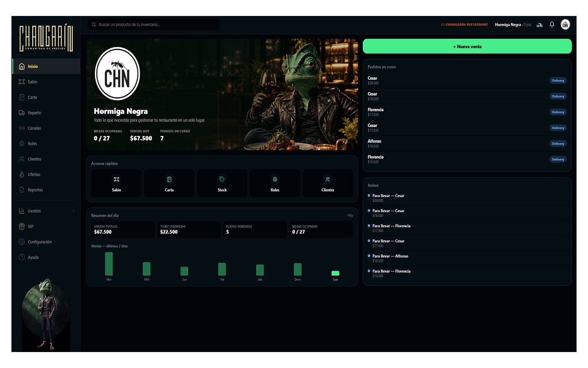Click the Mar bar in sales chart

tap(109, 264)
